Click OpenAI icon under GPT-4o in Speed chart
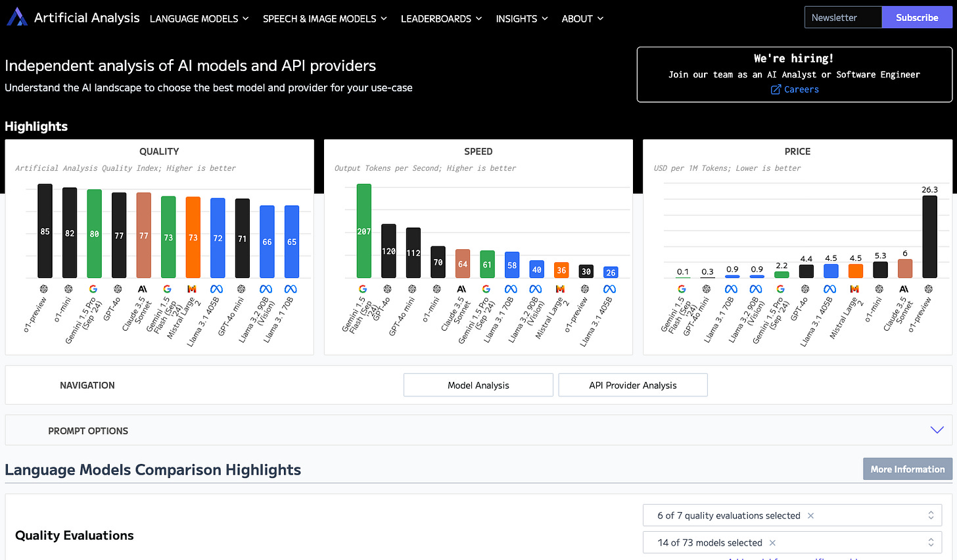957x560 pixels. click(x=387, y=289)
